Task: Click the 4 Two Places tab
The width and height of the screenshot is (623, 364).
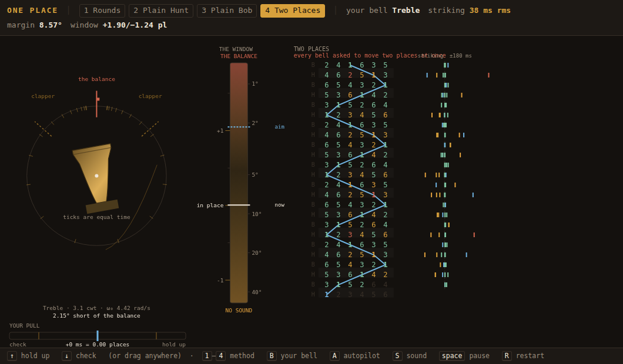Action: pyautogui.click(x=293, y=11)
